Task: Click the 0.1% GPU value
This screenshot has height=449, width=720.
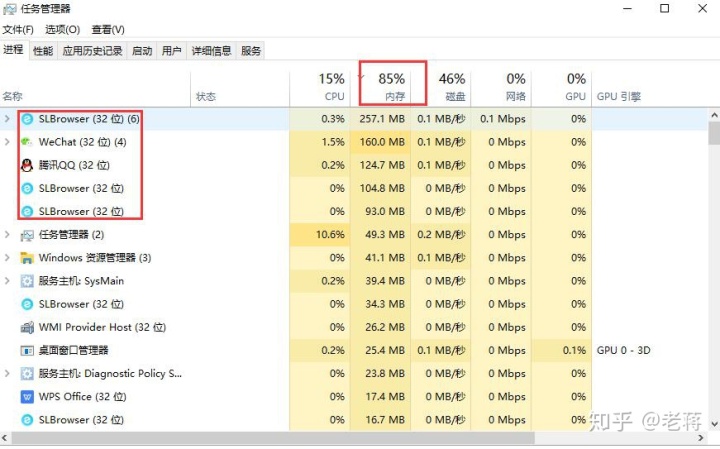Action: coord(574,350)
